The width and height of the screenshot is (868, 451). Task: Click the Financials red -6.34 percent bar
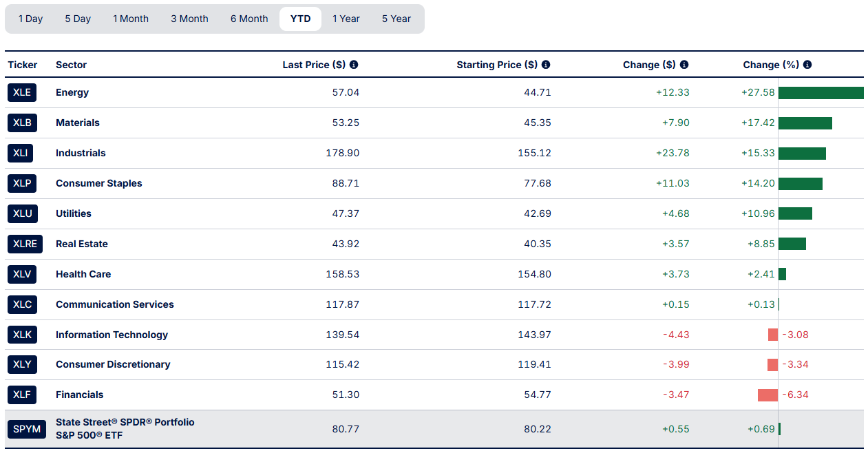pos(768,395)
